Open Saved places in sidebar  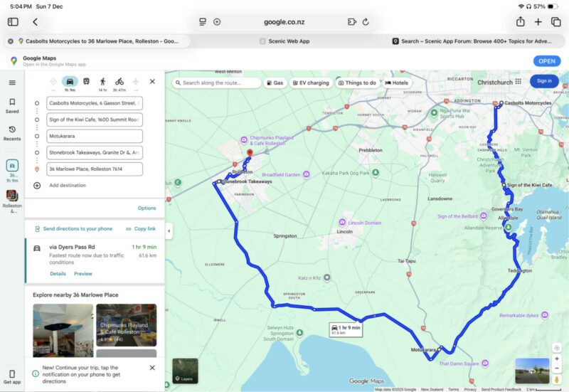[x=12, y=106]
